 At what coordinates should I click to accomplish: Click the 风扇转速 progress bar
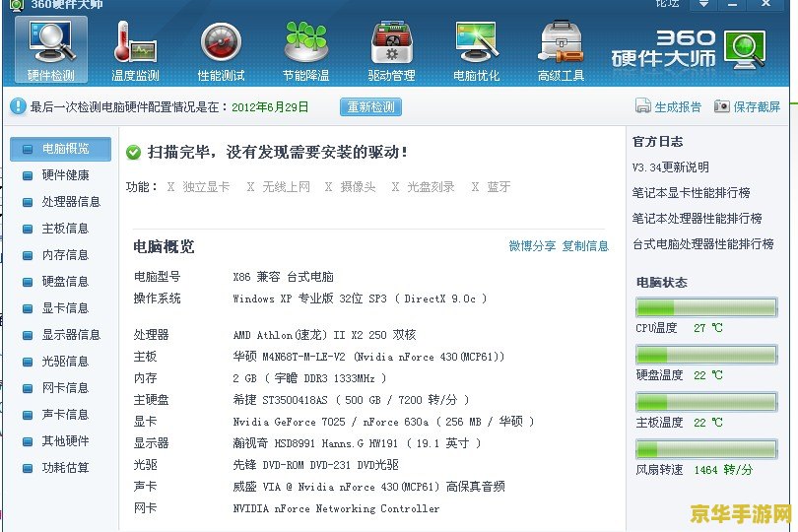(706, 449)
